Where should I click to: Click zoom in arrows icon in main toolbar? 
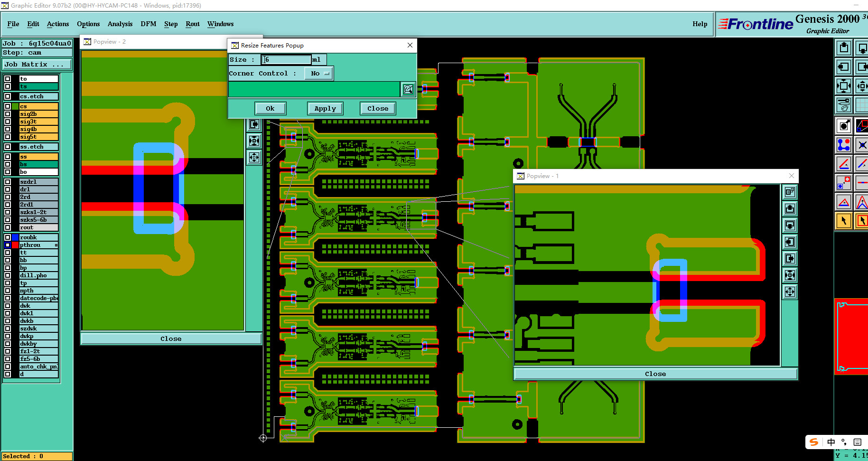(x=844, y=86)
